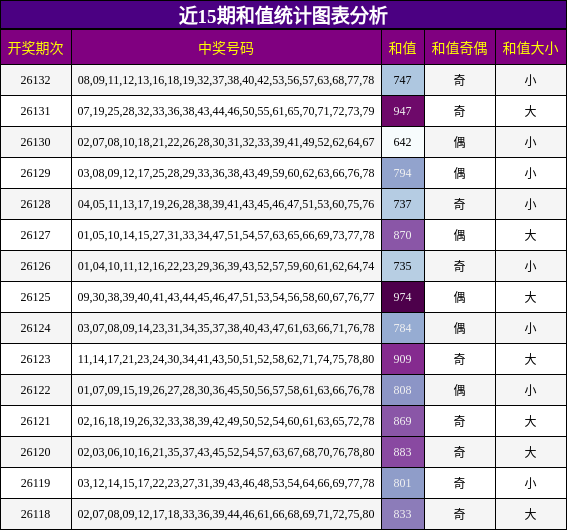Click sum value cell 735
The height and width of the screenshot is (530, 567).
[x=402, y=266]
